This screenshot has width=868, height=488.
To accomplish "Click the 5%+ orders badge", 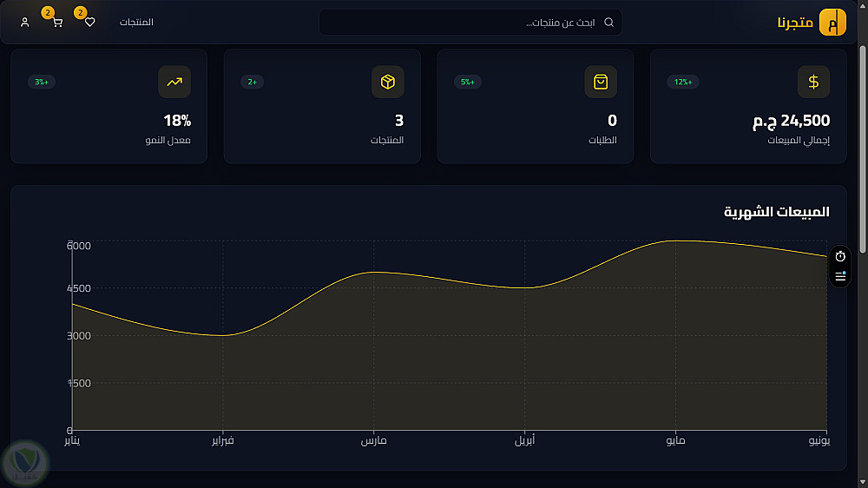I will (467, 82).
